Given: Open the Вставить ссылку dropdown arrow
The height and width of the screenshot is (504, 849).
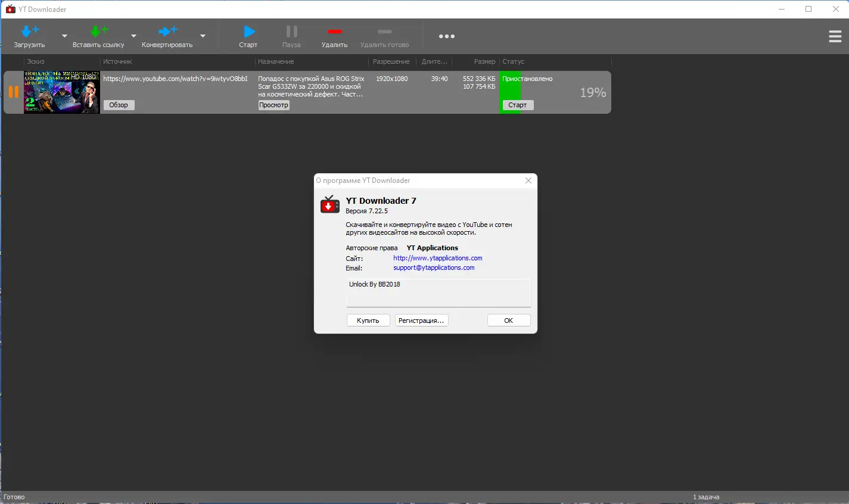Looking at the screenshot, I should click(134, 37).
